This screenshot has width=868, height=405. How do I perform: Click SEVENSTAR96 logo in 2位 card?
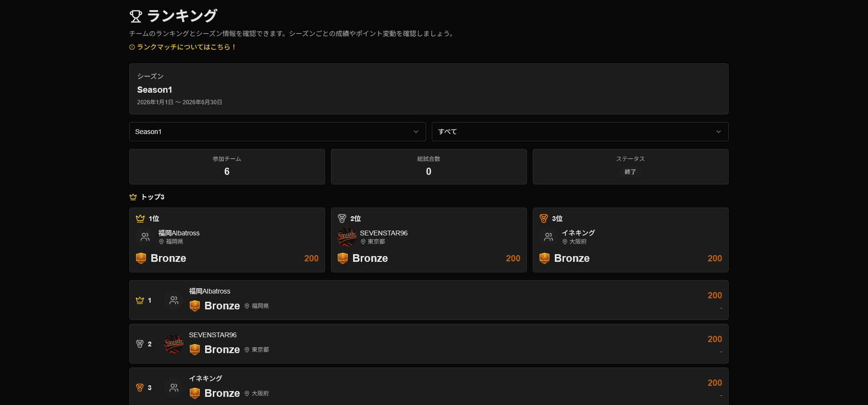click(x=346, y=237)
